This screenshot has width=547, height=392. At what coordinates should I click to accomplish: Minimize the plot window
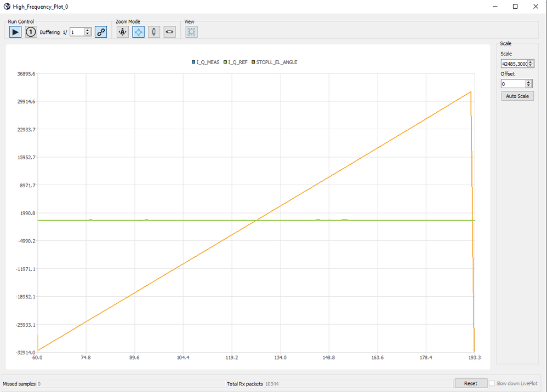tap(495, 6)
